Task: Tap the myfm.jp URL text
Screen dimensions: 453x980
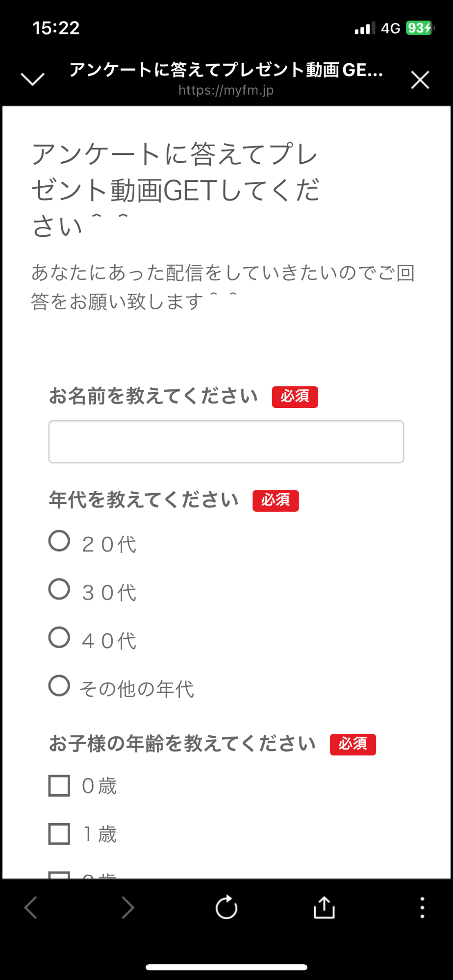Action: (x=226, y=90)
